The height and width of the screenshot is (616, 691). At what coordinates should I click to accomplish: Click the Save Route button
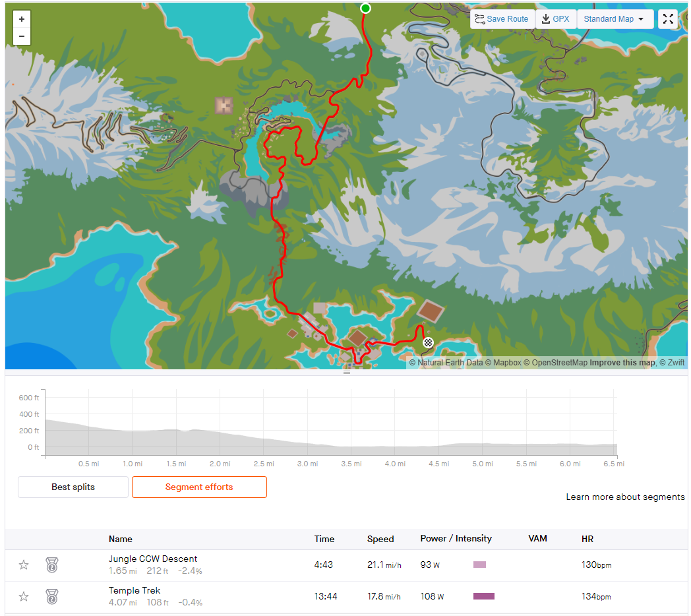point(502,19)
